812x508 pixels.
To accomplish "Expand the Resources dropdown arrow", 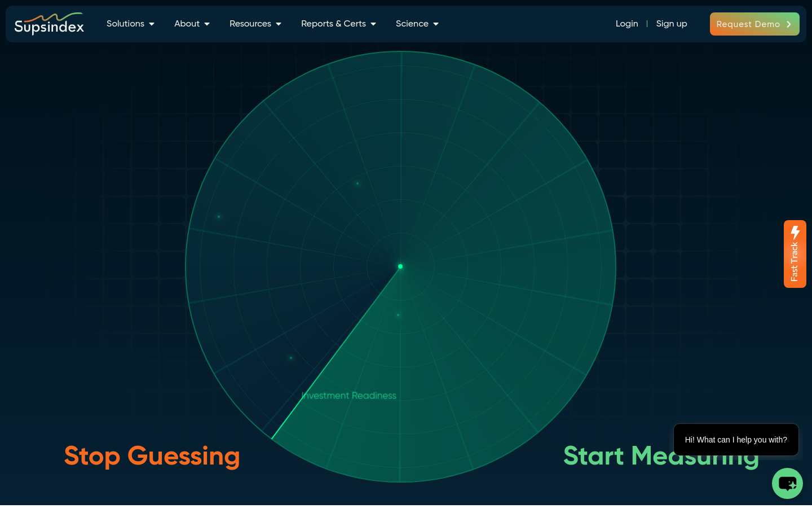I will click(x=279, y=24).
